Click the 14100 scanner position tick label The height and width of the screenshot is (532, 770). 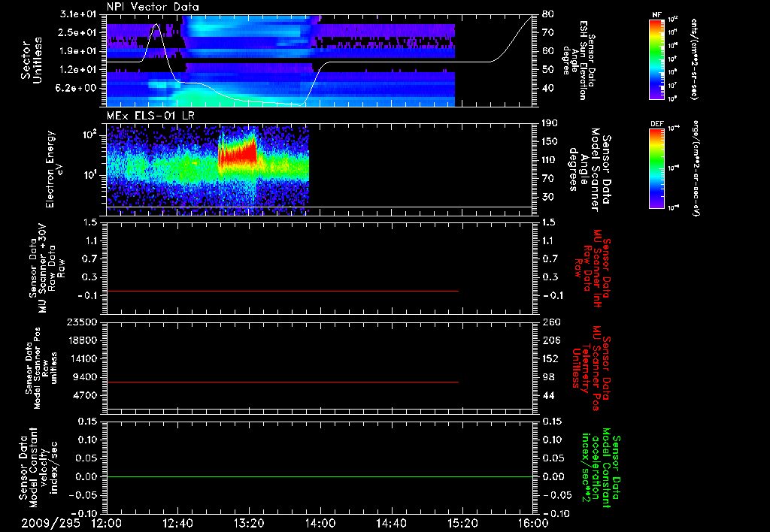click(x=82, y=358)
